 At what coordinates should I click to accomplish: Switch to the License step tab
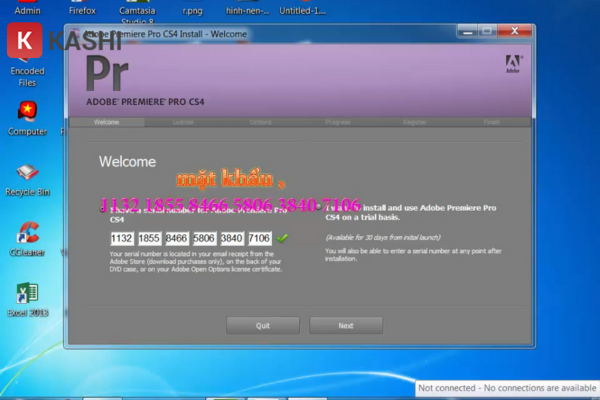pos(183,122)
